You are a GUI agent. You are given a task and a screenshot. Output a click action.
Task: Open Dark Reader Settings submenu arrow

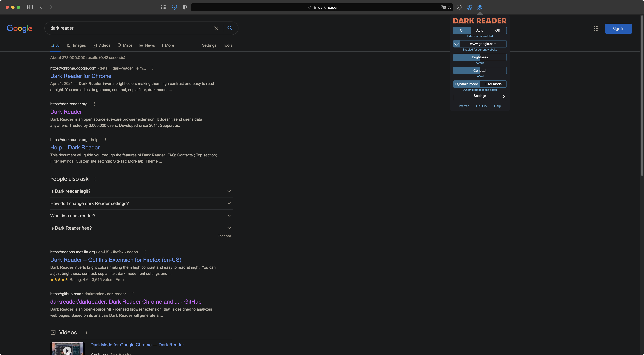click(x=504, y=97)
